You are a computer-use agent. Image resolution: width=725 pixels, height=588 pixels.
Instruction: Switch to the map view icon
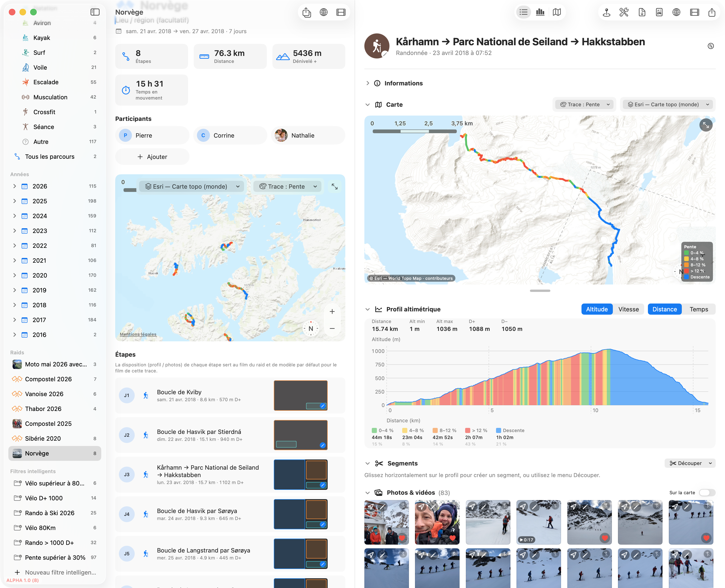point(557,13)
